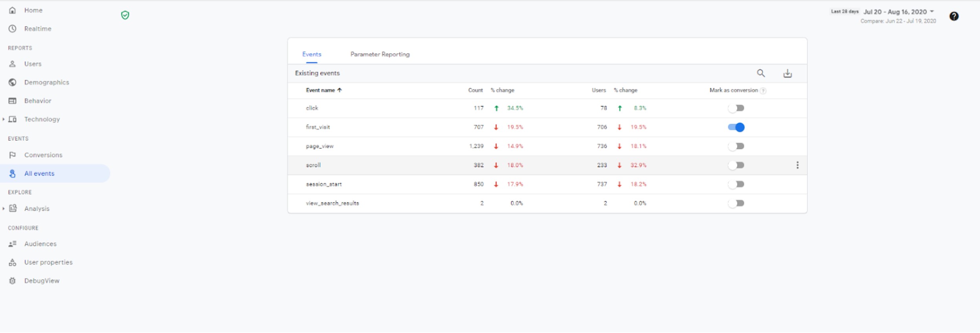Enable conversion toggle for click event
This screenshot has height=333, width=980.
pos(736,108)
